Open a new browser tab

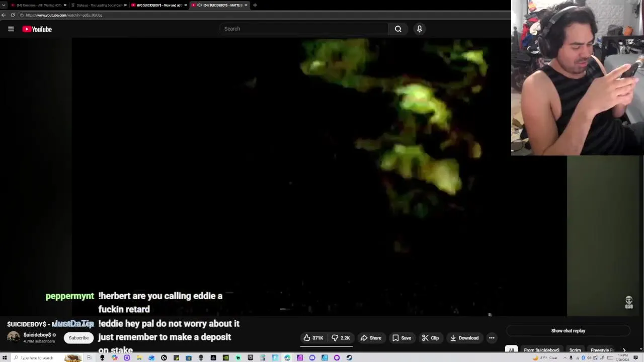pyautogui.click(x=255, y=5)
